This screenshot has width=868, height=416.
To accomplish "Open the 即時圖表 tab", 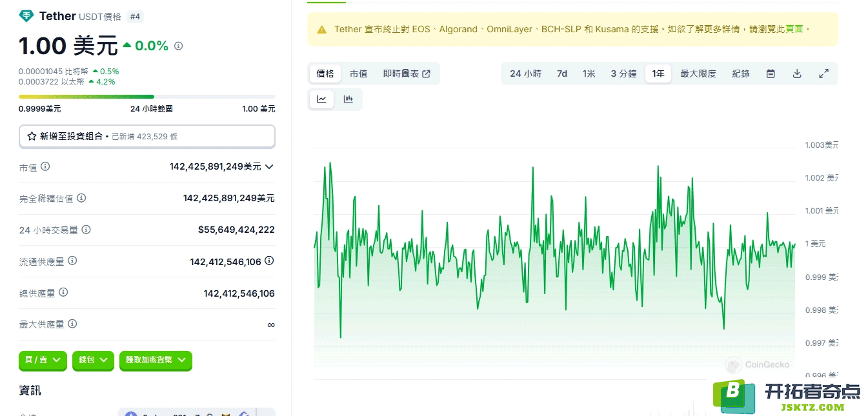I will pos(407,74).
